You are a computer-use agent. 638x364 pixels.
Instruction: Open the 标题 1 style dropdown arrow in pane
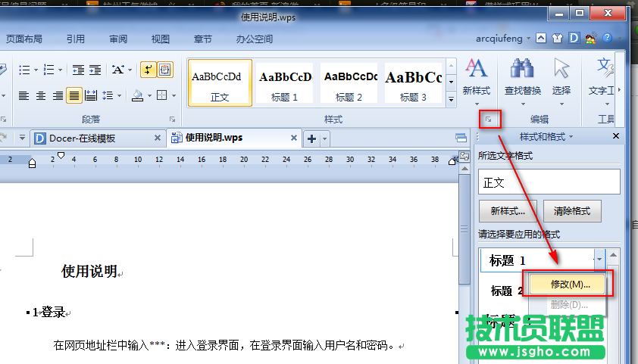[599, 259]
